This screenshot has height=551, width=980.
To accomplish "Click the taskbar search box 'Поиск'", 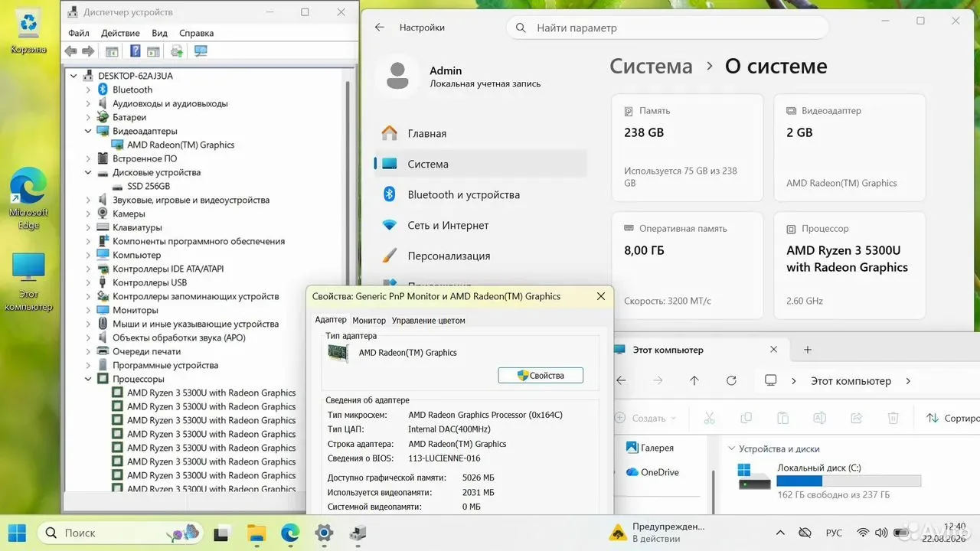I will tap(121, 533).
